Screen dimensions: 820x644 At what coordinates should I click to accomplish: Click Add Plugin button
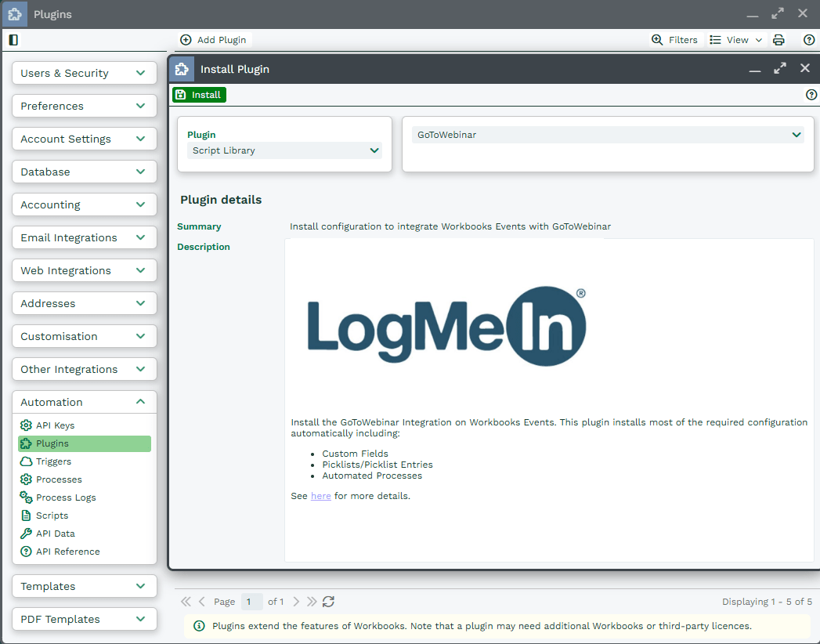[x=213, y=40]
